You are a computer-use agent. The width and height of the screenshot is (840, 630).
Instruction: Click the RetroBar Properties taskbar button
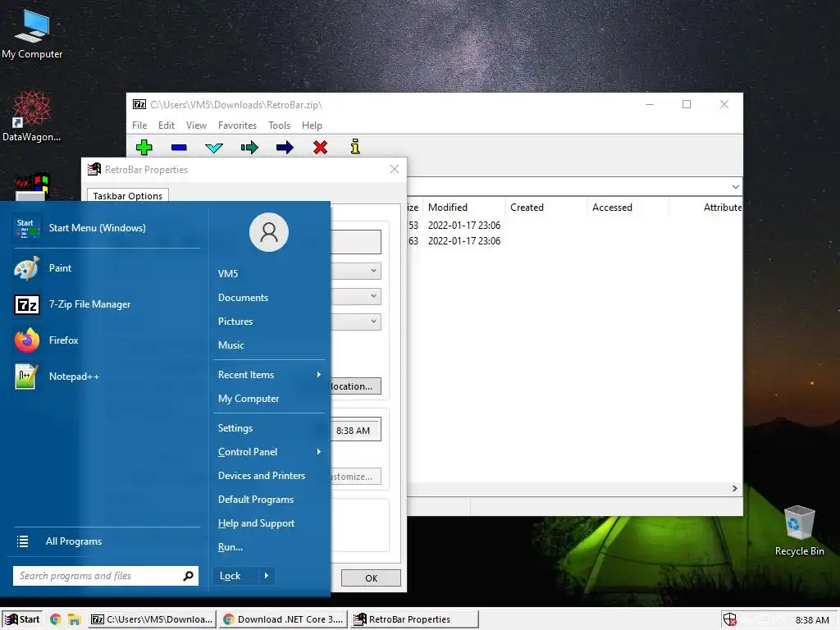[x=414, y=619]
